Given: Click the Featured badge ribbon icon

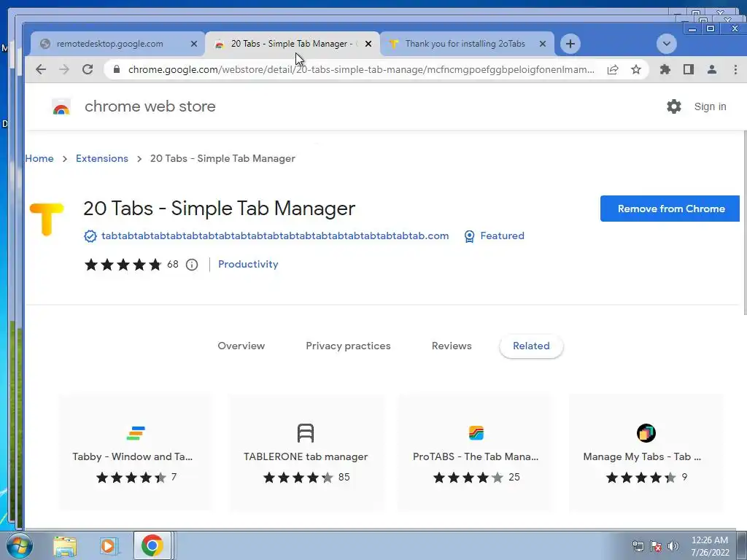Looking at the screenshot, I should pos(469,236).
